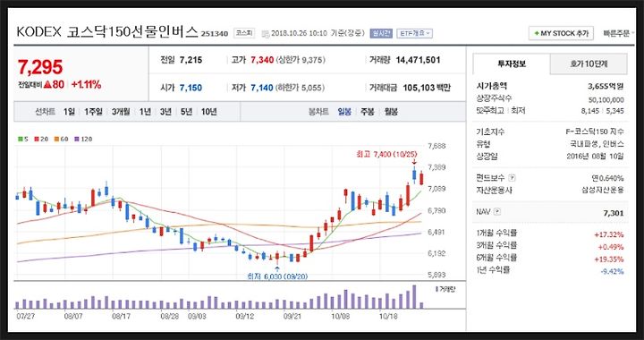Screen dimensions: 644x340
Task: Click the 1년 수익률 -9.42% value
Action: [611, 271]
